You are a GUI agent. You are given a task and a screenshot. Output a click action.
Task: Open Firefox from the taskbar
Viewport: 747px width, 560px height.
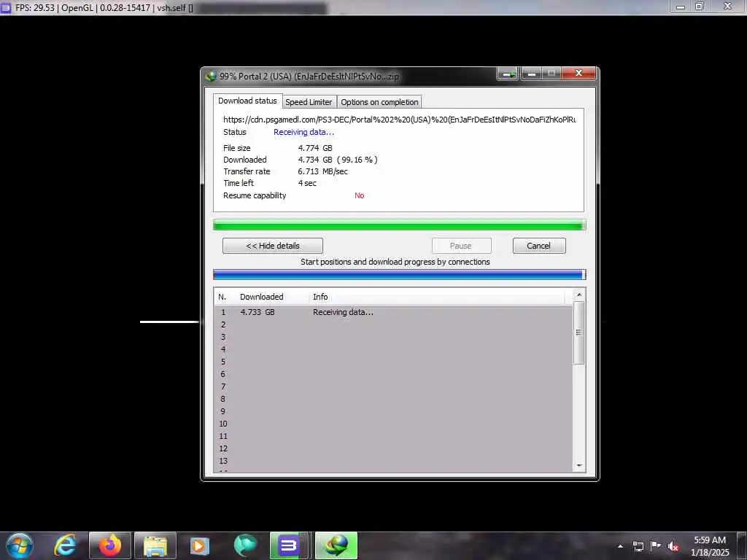[110, 545]
